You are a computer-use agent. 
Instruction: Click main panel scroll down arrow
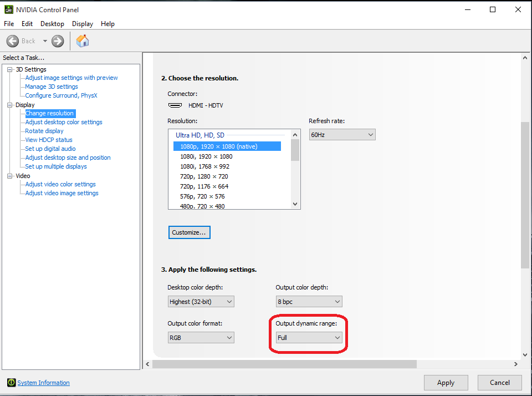(x=525, y=355)
